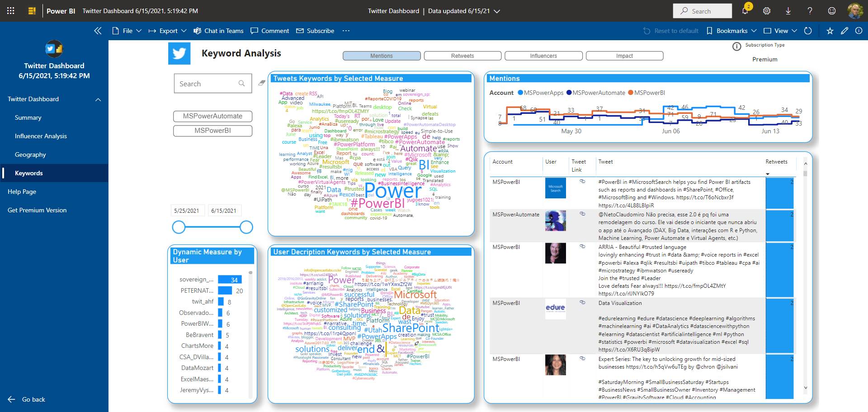Click the tweets table scroll-down arrow
Image resolution: width=868 pixels, height=412 pixels.
point(805,388)
